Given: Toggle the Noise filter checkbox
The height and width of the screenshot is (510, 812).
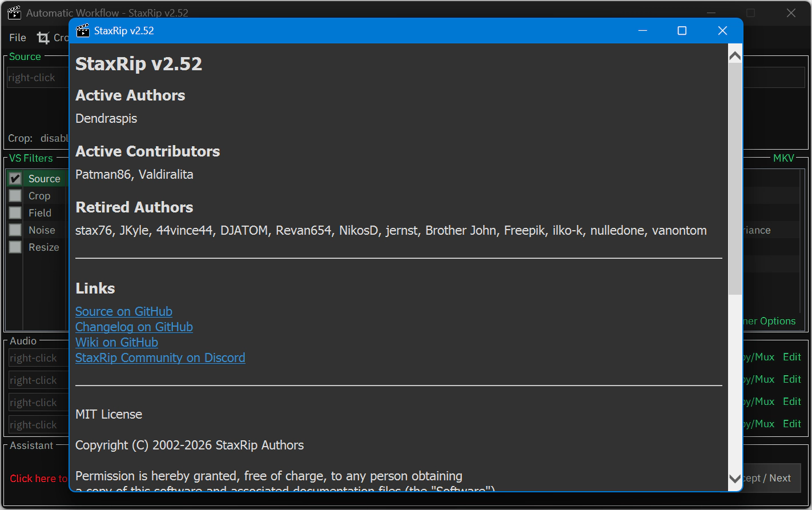Looking at the screenshot, I should tap(15, 230).
